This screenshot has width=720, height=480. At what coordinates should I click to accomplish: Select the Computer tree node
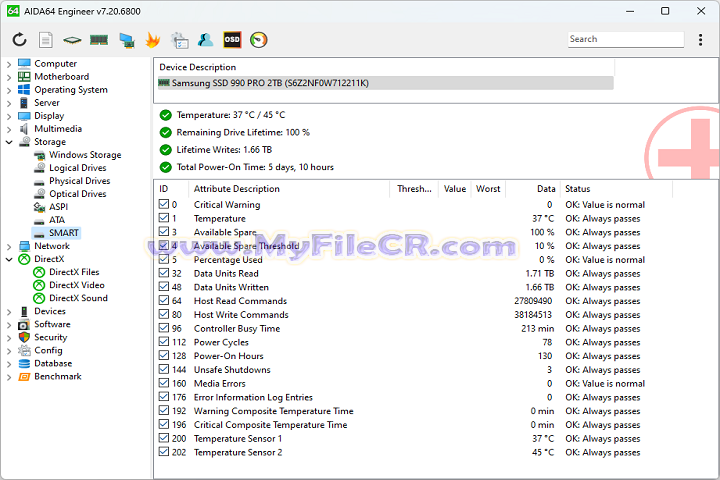coord(56,63)
